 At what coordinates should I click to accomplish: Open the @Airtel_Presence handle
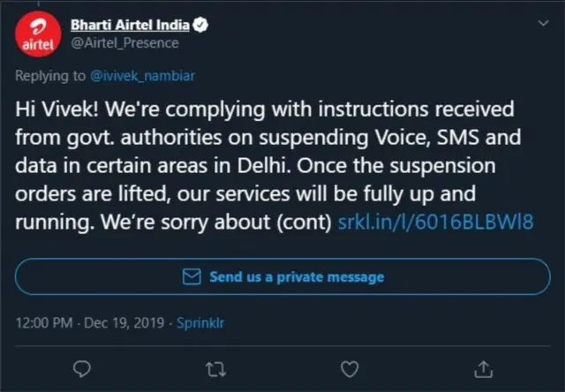(x=124, y=42)
